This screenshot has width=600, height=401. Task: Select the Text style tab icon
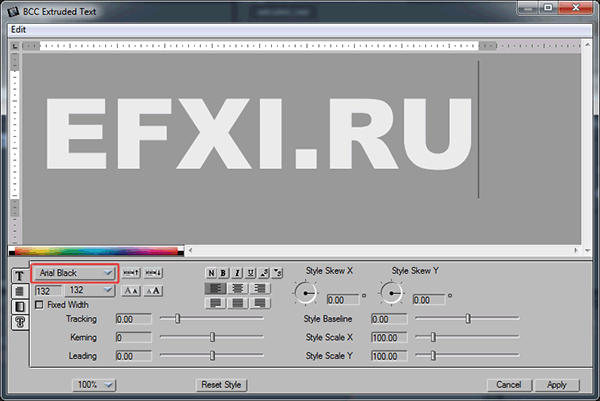[19, 275]
